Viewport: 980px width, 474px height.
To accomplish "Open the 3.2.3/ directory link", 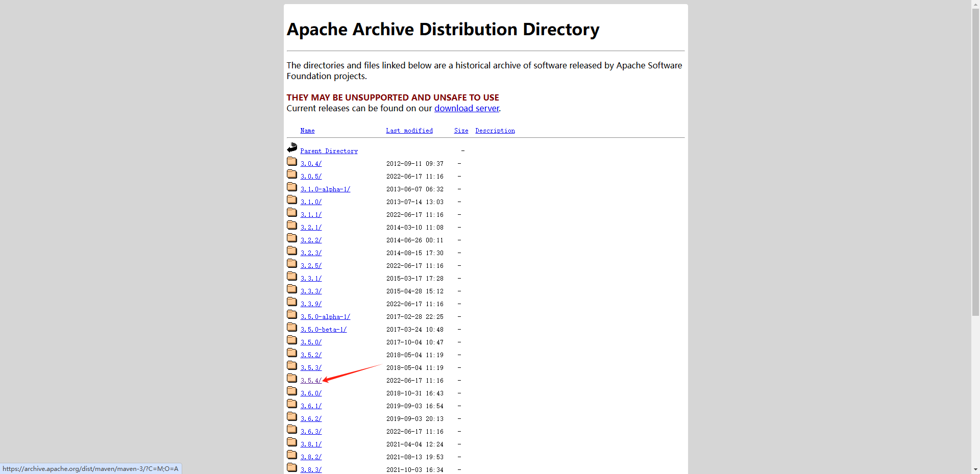I will coord(311,253).
